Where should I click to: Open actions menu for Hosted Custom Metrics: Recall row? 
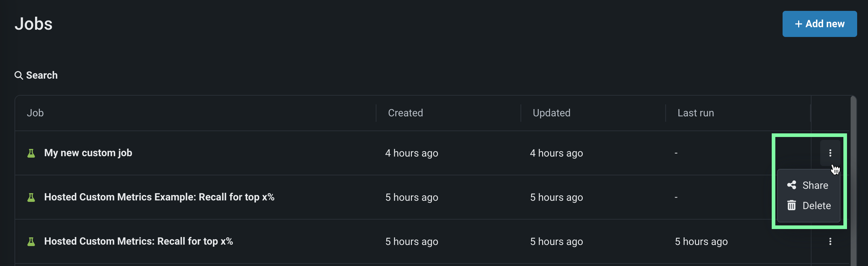click(830, 241)
